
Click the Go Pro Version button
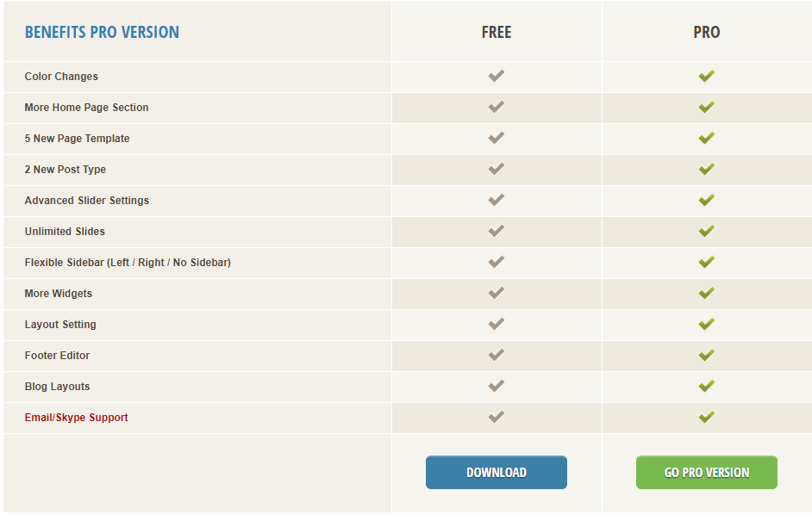click(x=706, y=472)
